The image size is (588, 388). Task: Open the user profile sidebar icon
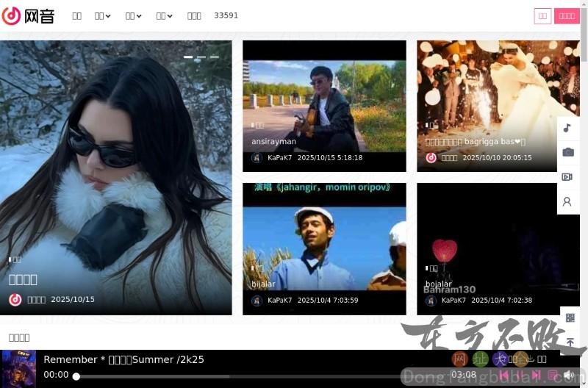[x=567, y=201]
